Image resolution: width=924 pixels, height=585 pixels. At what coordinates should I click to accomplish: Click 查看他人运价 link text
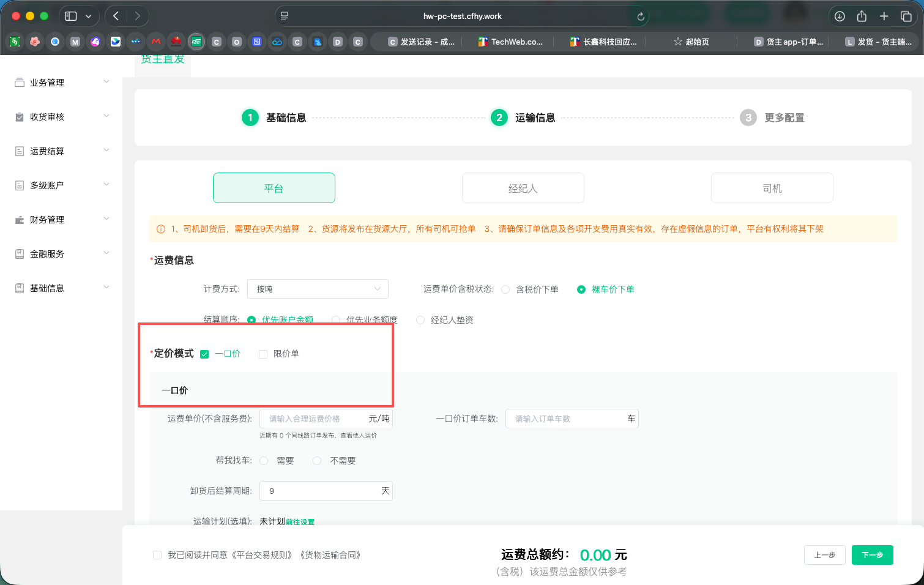[359, 436]
